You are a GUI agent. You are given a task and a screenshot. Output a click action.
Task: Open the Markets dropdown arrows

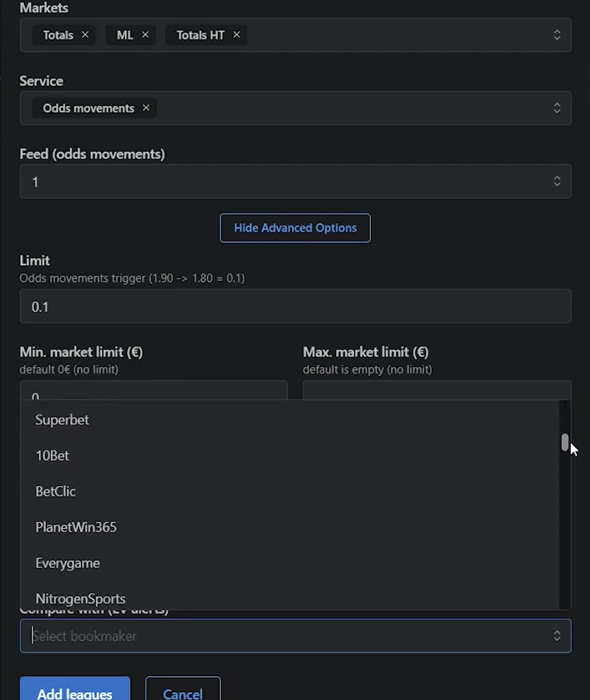coord(557,35)
